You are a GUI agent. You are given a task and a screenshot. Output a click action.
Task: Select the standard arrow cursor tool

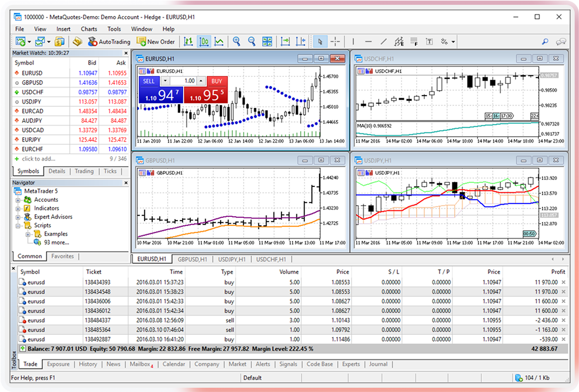pyautogui.click(x=320, y=42)
